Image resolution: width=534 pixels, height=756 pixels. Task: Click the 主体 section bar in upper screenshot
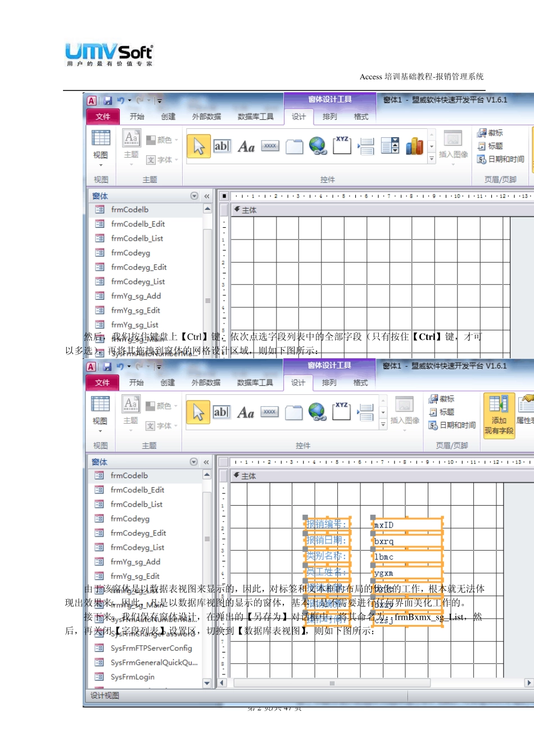click(382, 210)
